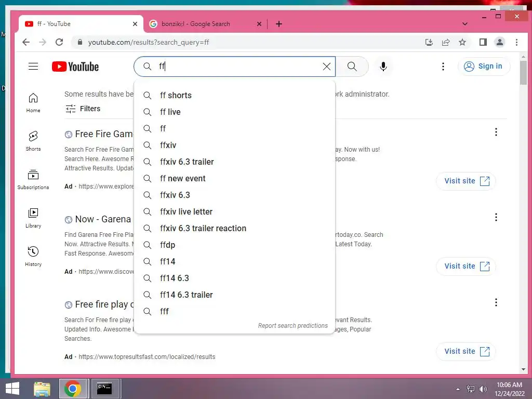Pick the 'ff14 6.3' suggestion
532x399 pixels.
pos(235,278)
